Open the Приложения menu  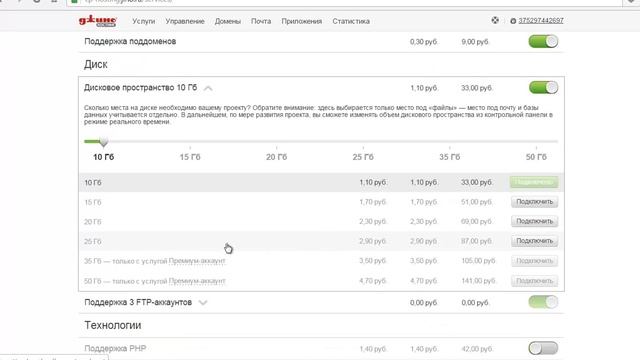pyautogui.click(x=302, y=21)
